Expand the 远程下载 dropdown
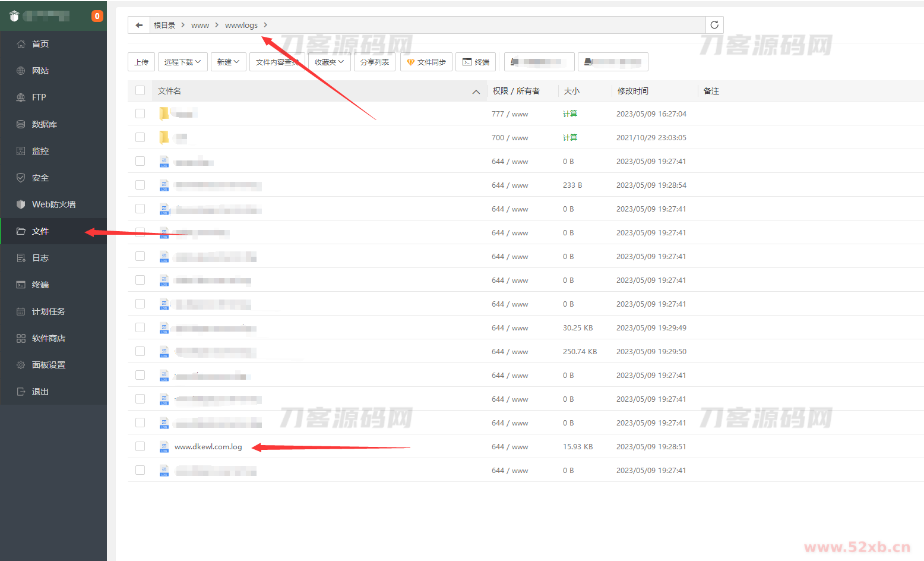The width and height of the screenshot is (924, 561). [x=182, y=62]
